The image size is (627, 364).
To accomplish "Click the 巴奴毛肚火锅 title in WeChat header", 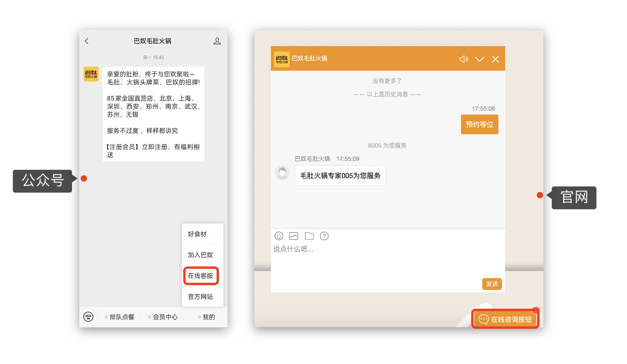I will pyautogui.click(x=153, y=41).
